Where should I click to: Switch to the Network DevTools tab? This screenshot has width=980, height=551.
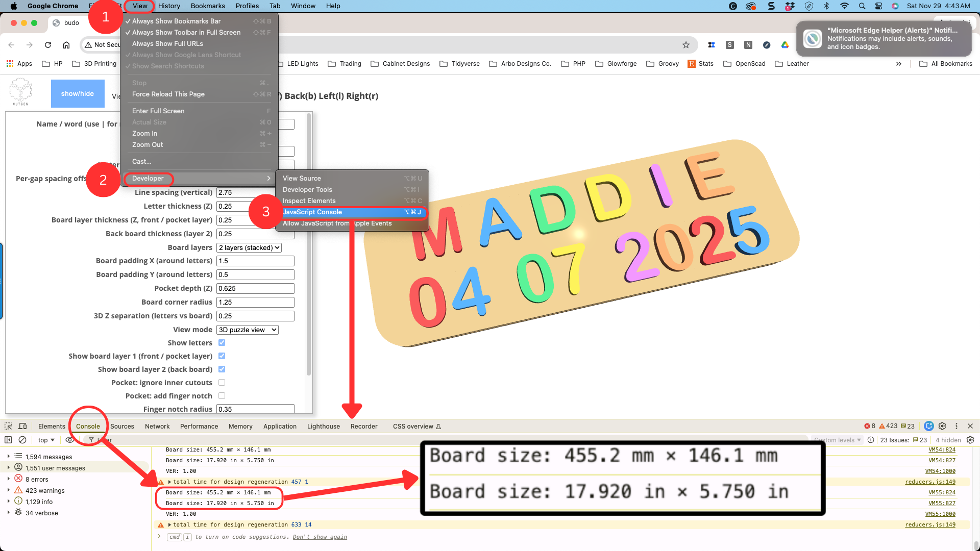[157, 427]
